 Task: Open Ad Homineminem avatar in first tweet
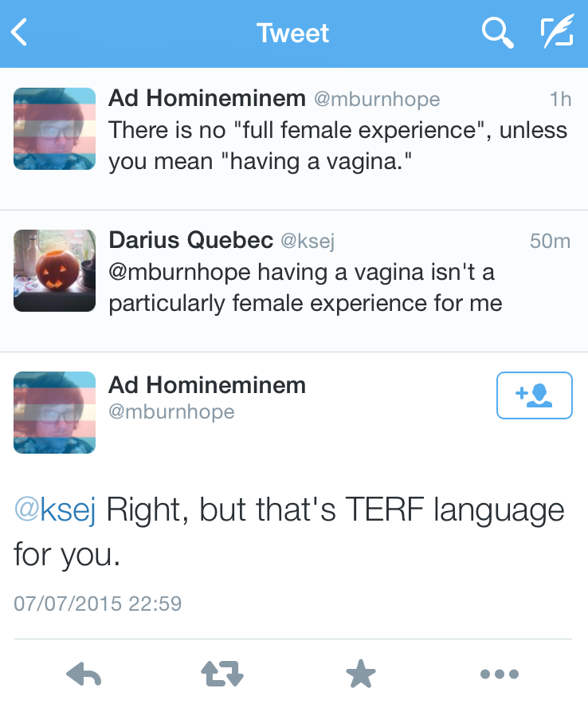(54, 128)
